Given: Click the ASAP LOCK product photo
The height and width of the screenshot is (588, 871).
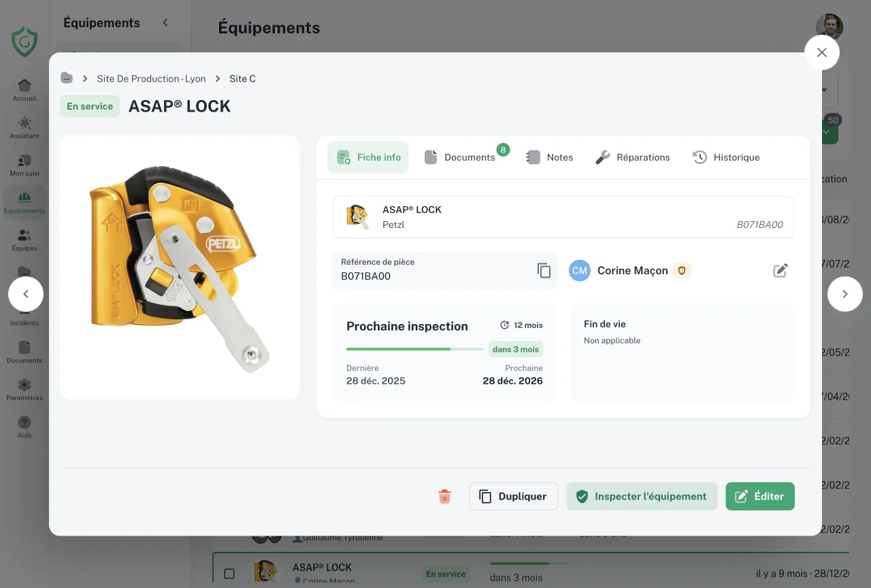Looking at the screenshot, I should point(180,267).
